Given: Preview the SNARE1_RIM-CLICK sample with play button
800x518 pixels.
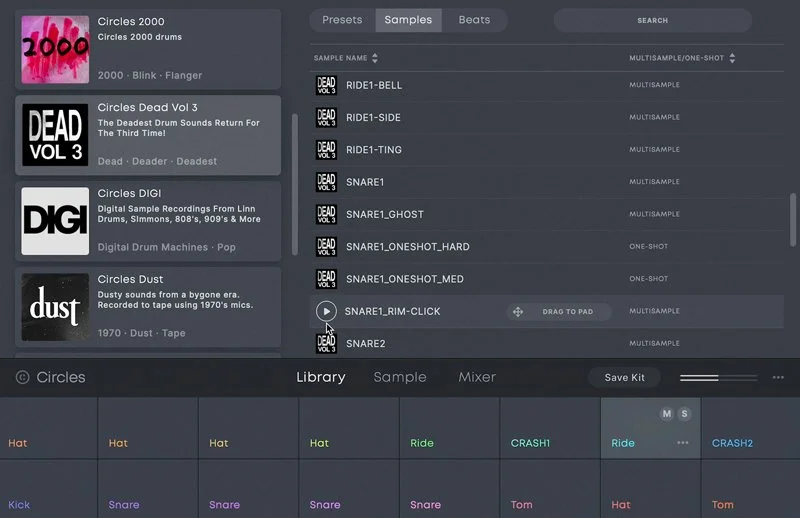Looking at the screenshot, I should [x=326, y=311].
